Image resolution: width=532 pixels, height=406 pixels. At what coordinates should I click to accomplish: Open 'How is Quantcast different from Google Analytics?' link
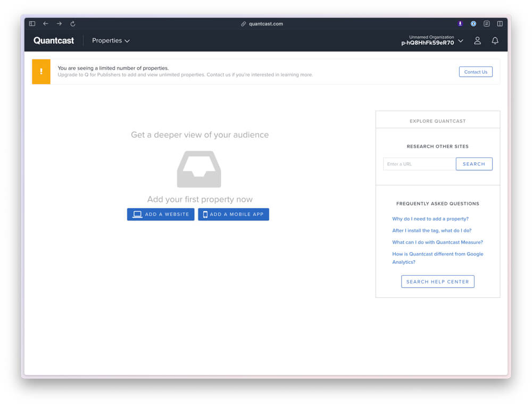438,258
